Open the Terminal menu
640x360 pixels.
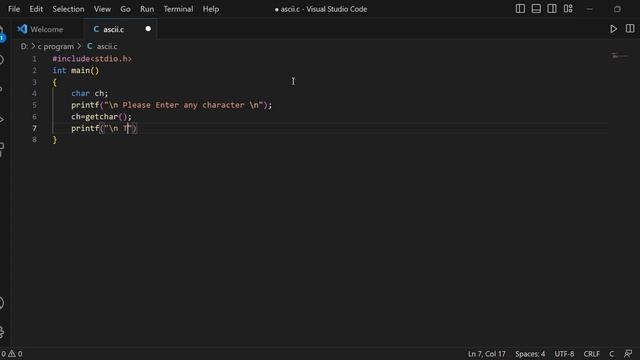[x=178, y=9]
